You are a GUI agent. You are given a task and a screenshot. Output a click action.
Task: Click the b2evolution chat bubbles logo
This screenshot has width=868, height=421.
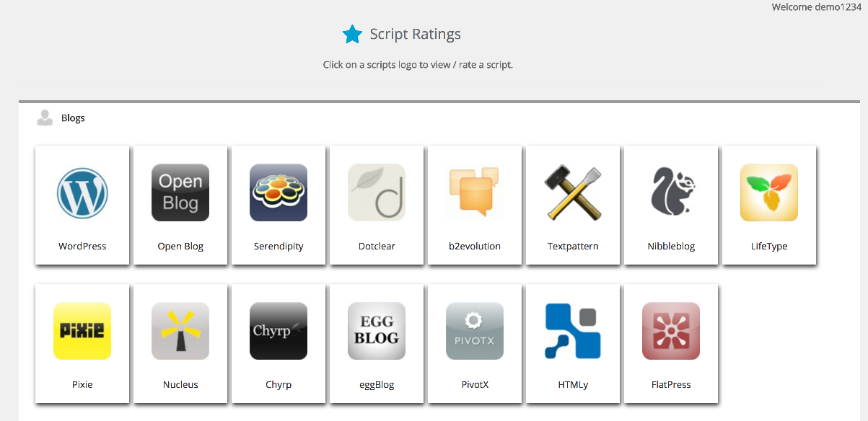coord(475,192)
